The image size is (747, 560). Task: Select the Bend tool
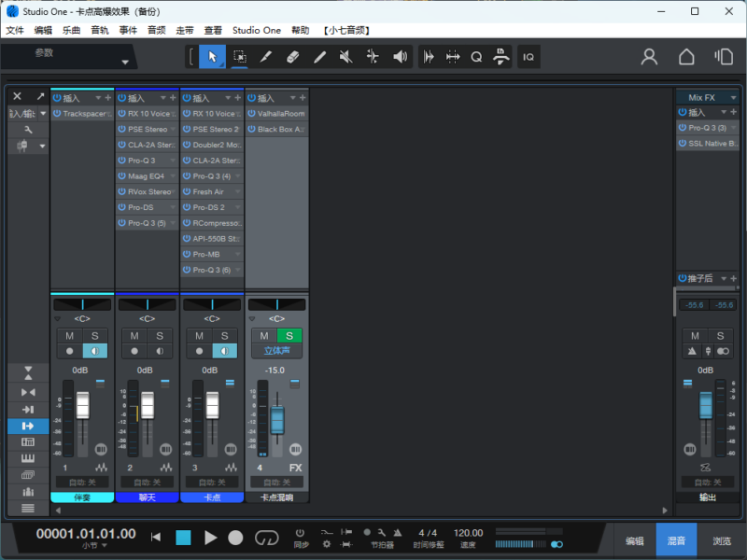coord(373,57)
